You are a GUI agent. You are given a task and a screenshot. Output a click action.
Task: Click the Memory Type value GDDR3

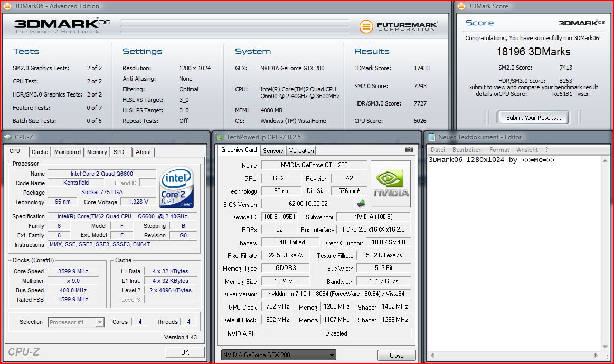pos(286,268)
